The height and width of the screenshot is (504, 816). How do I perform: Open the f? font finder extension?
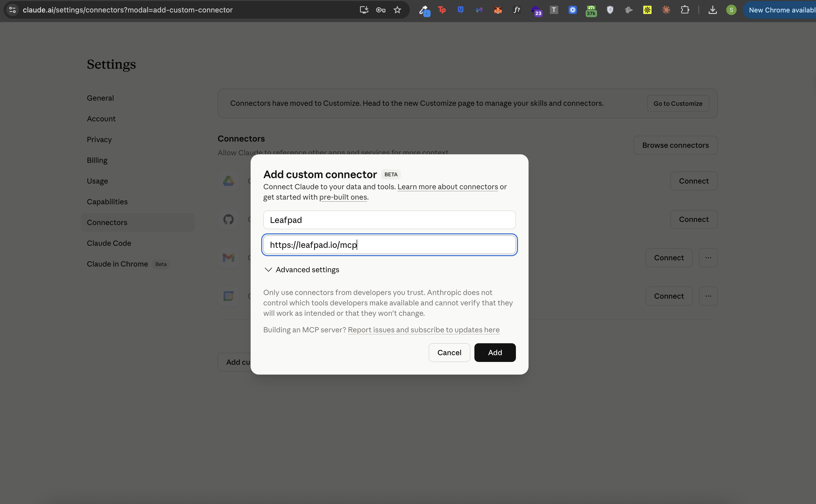516,10
